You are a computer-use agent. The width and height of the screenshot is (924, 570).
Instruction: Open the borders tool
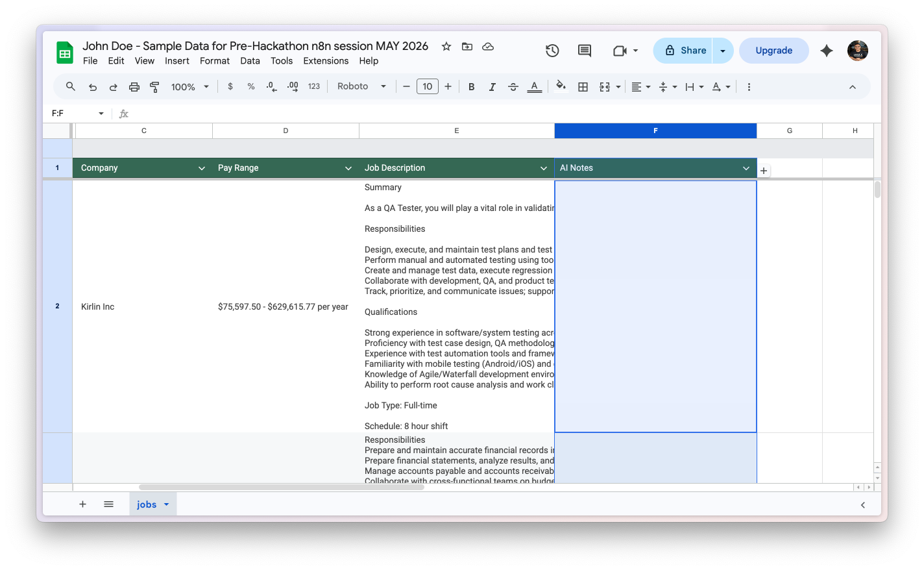pyautogui.click(x=583, y=87)
